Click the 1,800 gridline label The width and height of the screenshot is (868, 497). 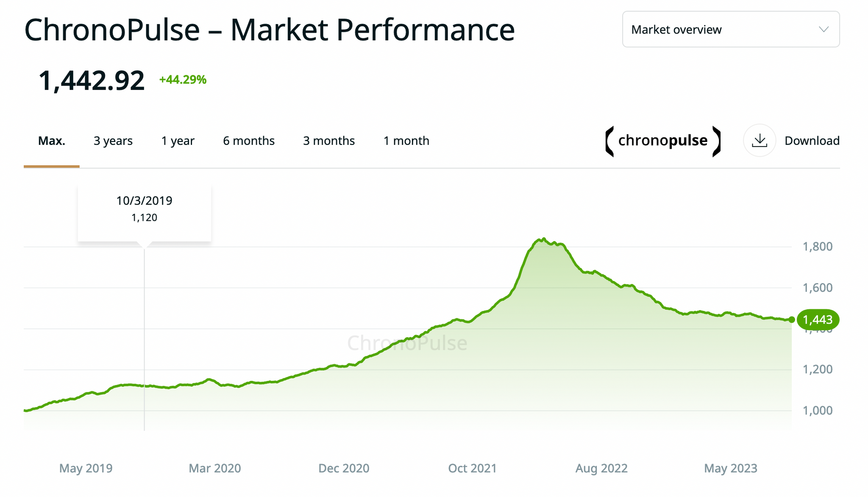pyautogui.click(x=817, y=246)
